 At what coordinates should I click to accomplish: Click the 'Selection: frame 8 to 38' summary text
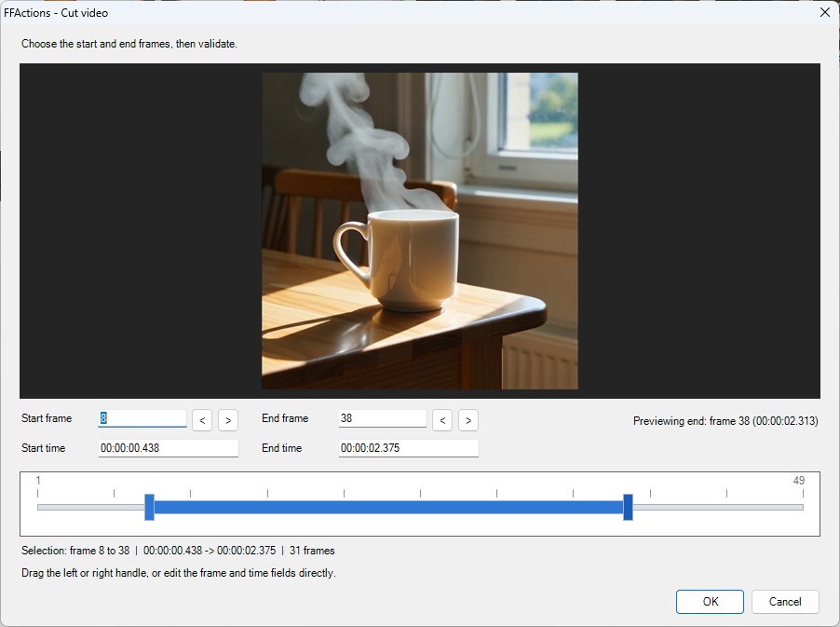click(178, 551)
